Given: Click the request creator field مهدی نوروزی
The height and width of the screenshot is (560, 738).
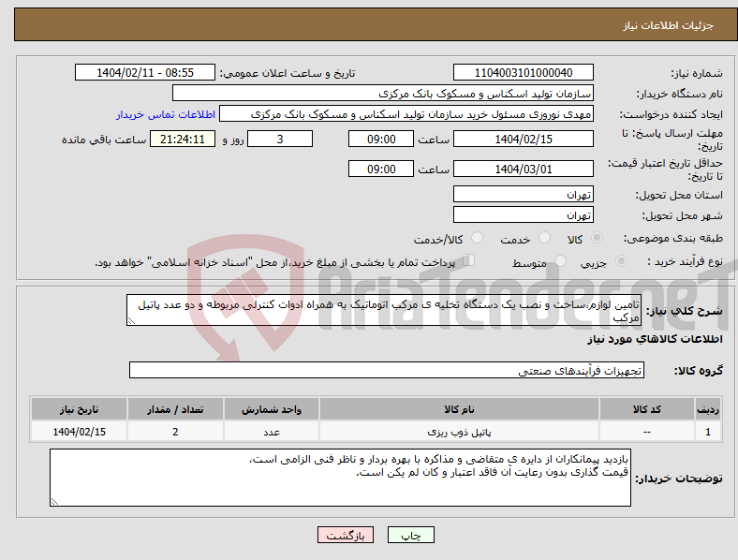Looking at the screenshot, I should 406,114.
